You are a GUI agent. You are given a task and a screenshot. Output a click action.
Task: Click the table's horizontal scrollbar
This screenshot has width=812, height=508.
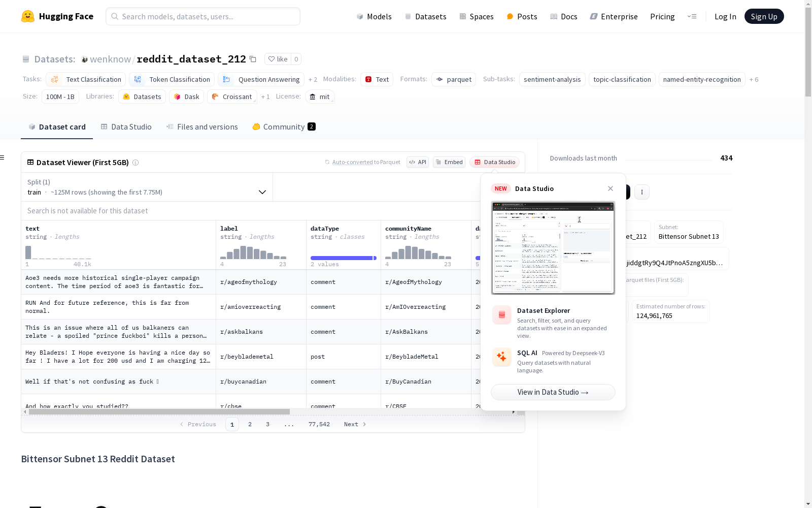tap(159, 411)
